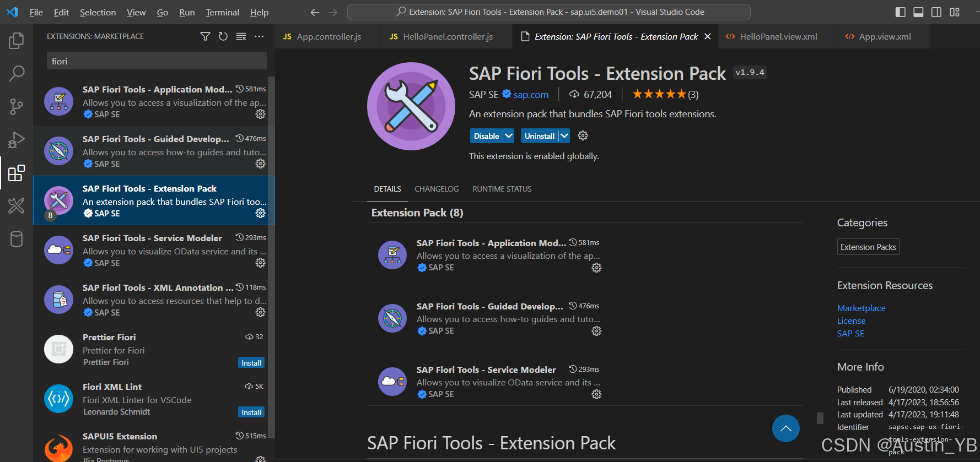Click the title bar command center search

pyautogui.click(x=549, y=12)
